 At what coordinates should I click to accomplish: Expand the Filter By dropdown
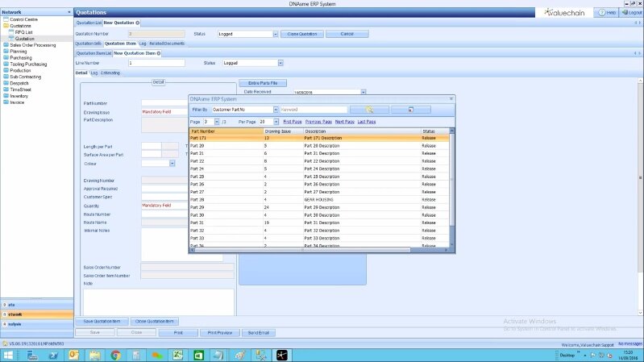pos(276,109)
